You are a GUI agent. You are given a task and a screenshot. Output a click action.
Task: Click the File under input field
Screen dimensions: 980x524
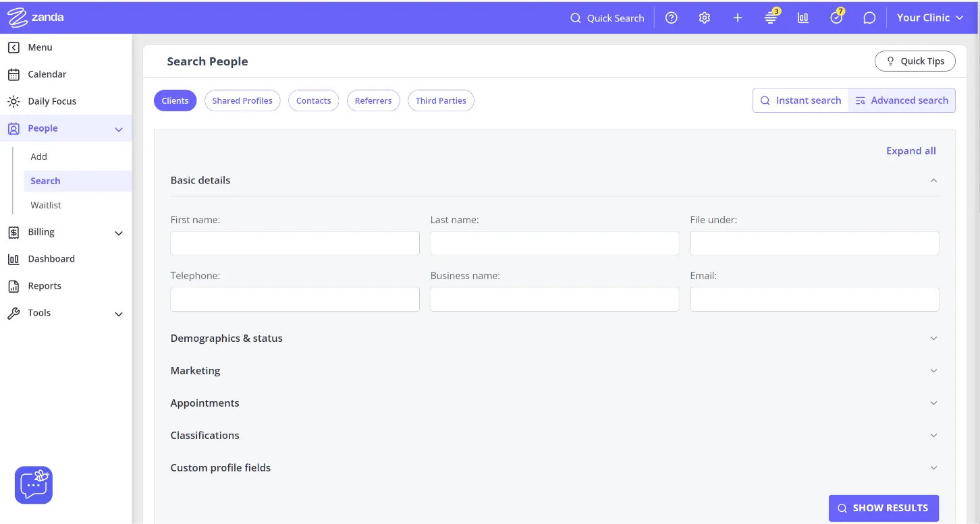point(815,243)
